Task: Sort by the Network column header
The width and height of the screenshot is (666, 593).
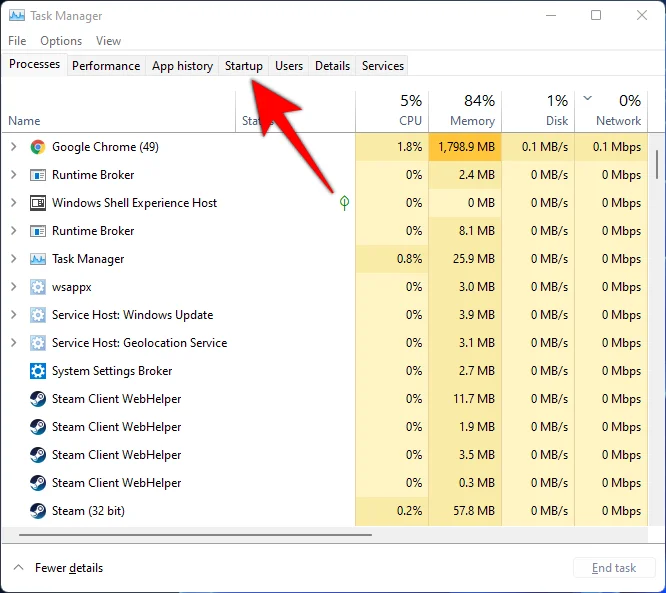Action: [x=611, y=111]
